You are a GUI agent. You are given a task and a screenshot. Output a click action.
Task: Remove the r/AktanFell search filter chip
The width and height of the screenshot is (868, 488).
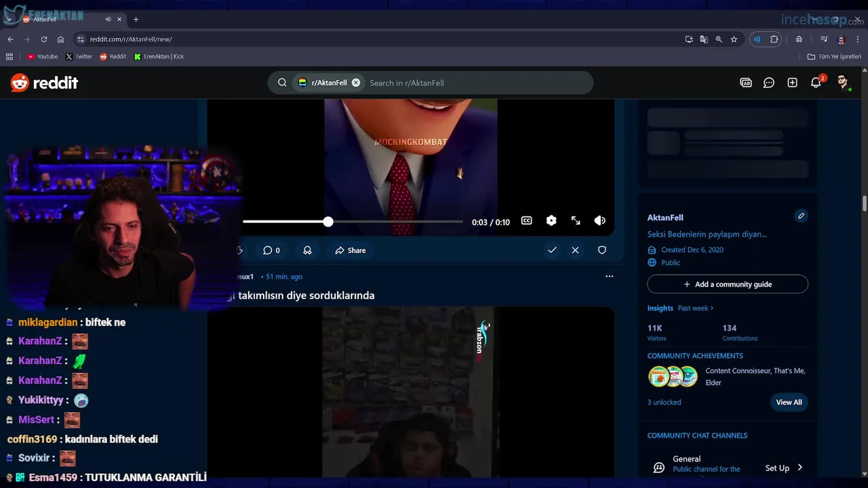[x=355, y=83]
